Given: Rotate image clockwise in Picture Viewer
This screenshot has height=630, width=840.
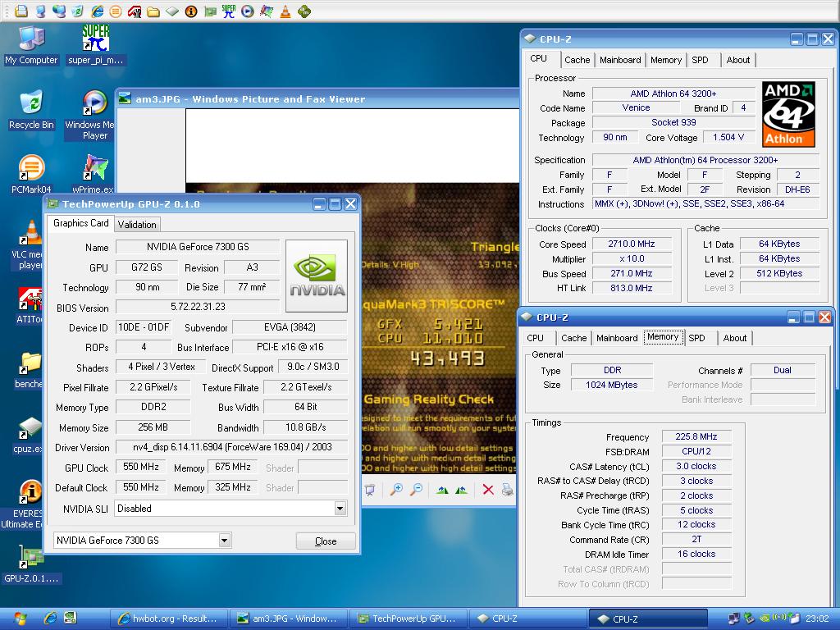Looking at the screenshot, I should click(x=442, y=489).
